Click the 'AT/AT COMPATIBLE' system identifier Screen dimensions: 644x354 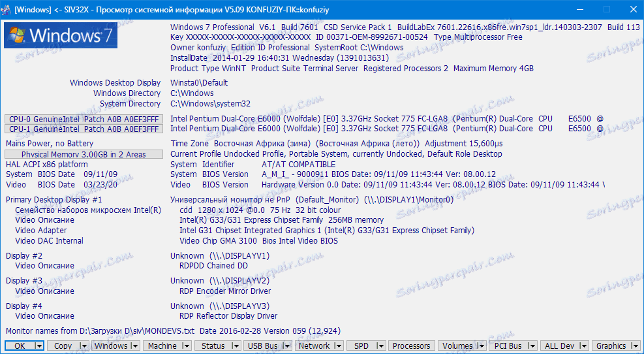(x=298, y=164)
